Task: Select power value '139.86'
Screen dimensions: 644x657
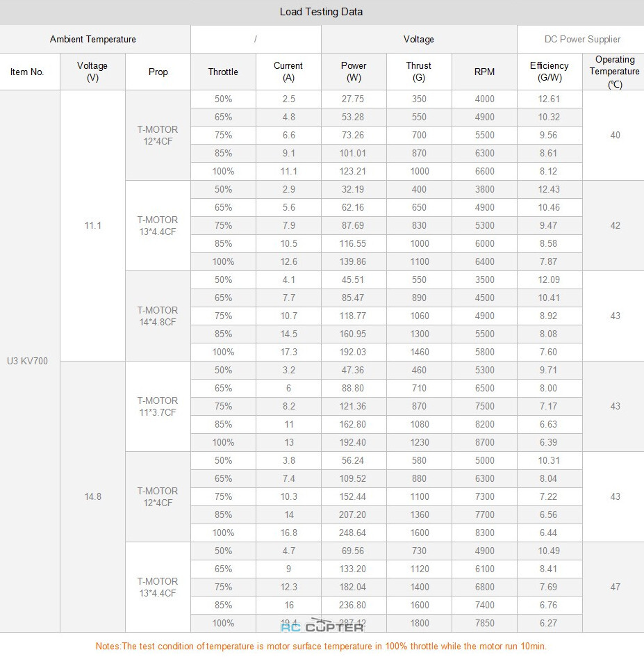Action: (352, 261)
